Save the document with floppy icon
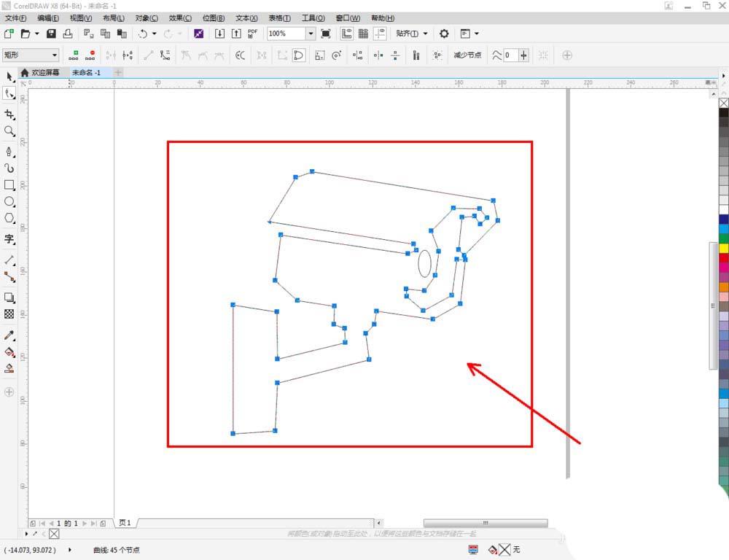This screenshot has height=560, width=729. [x=51, y=34]
